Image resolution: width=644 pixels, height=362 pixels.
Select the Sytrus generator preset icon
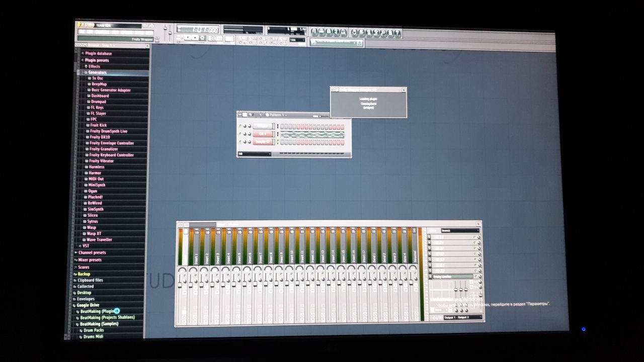pos(85,221)
